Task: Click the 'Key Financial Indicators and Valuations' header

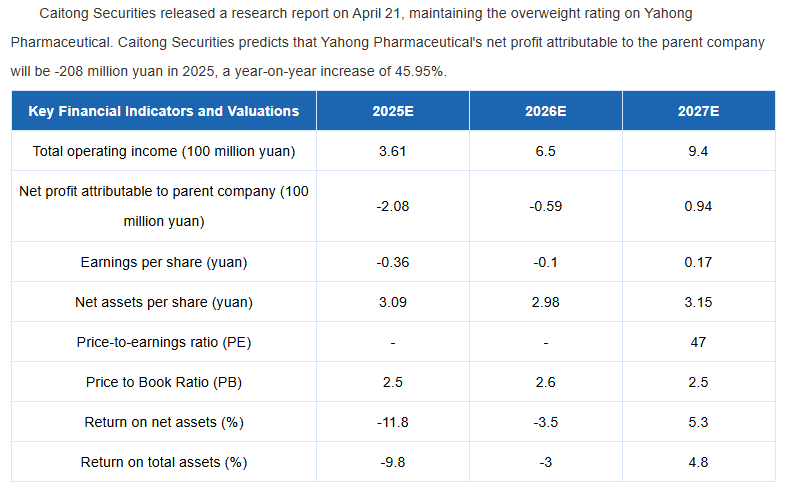Action: 164,111
